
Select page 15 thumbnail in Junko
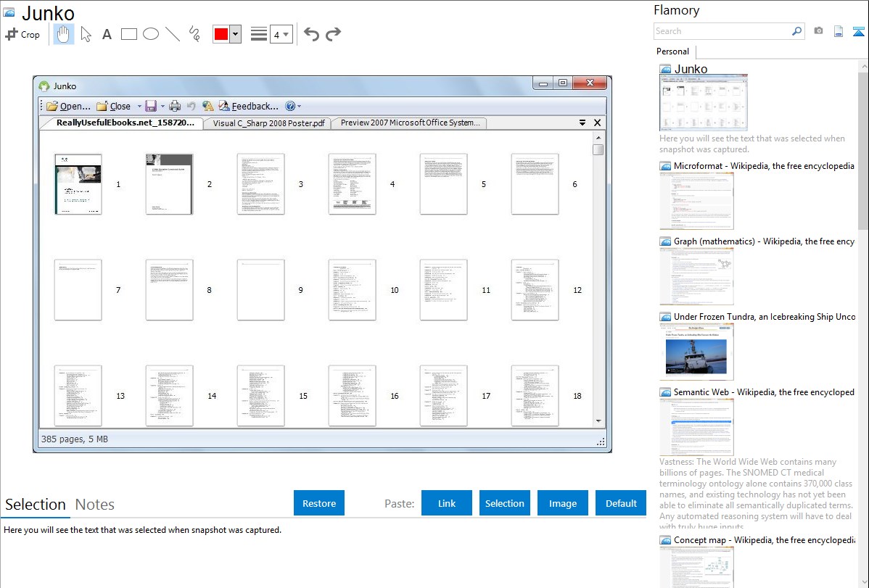tap(260, 396)
